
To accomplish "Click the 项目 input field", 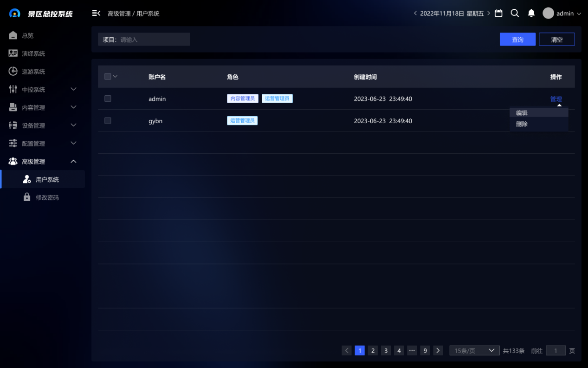I will [x=153, y=39].
